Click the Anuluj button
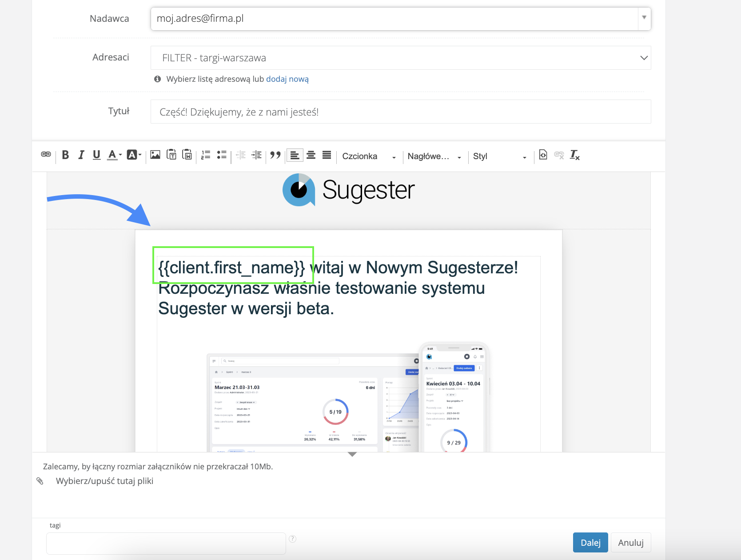The image size is (741, 560). [x=631, y=542]
